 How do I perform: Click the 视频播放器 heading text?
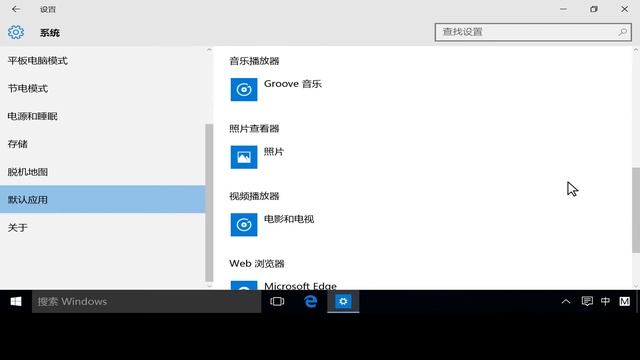click(x=254, y=196)
